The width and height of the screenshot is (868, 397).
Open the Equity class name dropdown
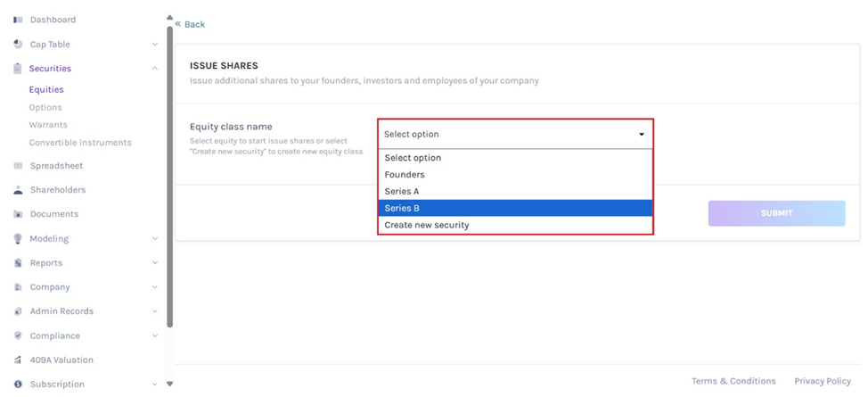point(515,134)
